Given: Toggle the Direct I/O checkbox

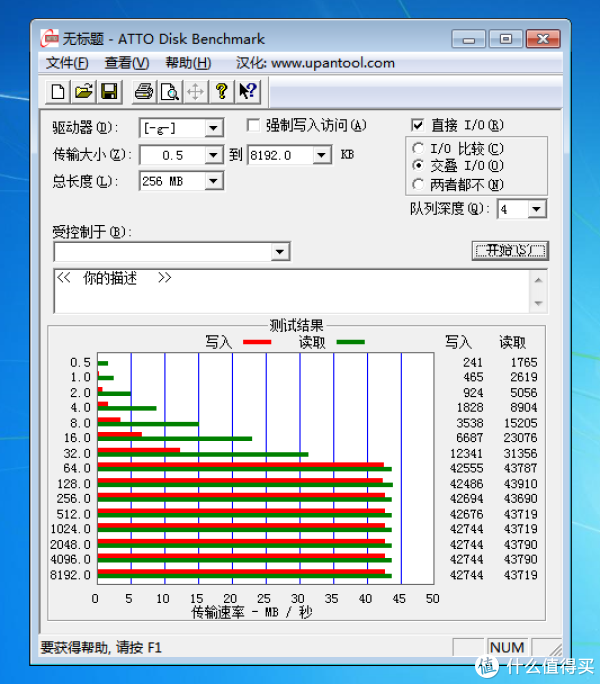Looking at the screenshot, I should pos(417,125).
